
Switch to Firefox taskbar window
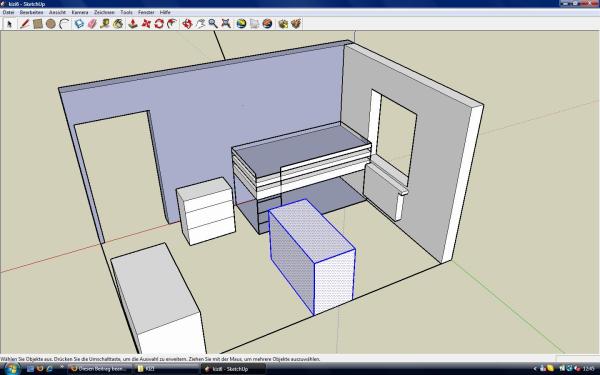[100, 369]
